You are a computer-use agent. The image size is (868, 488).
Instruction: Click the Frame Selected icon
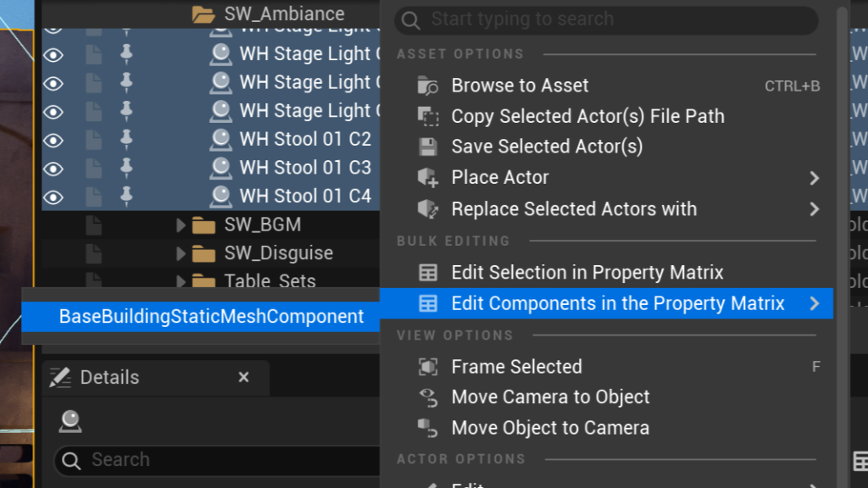(x=429, y=367)
